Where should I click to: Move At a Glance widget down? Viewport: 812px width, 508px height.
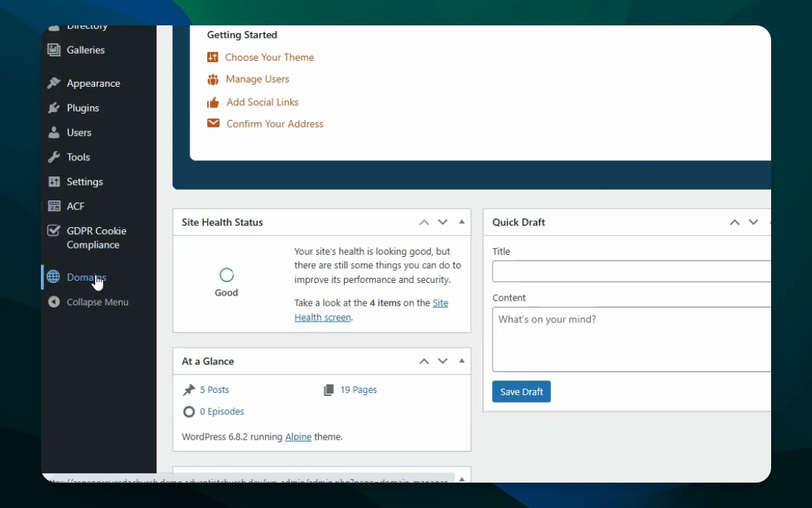(443, 361)
